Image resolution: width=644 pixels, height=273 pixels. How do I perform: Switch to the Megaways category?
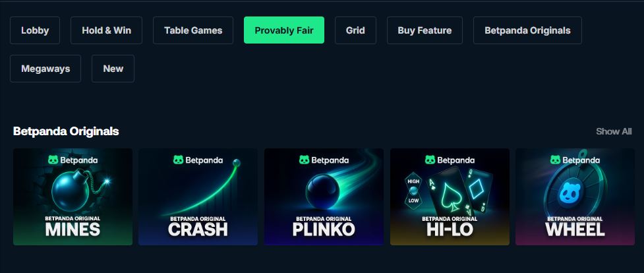[45, 69]
